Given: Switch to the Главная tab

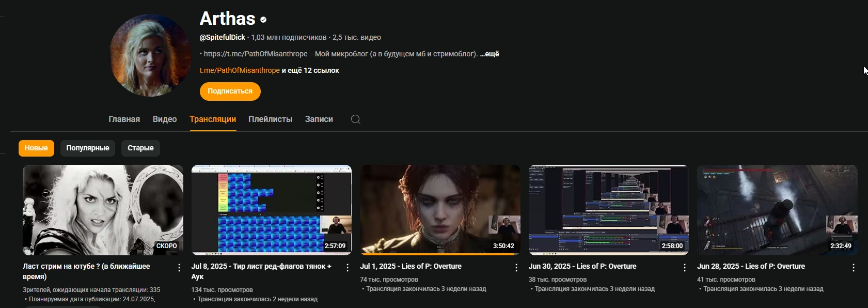Looking at the screenshot, I should [124, 119].
